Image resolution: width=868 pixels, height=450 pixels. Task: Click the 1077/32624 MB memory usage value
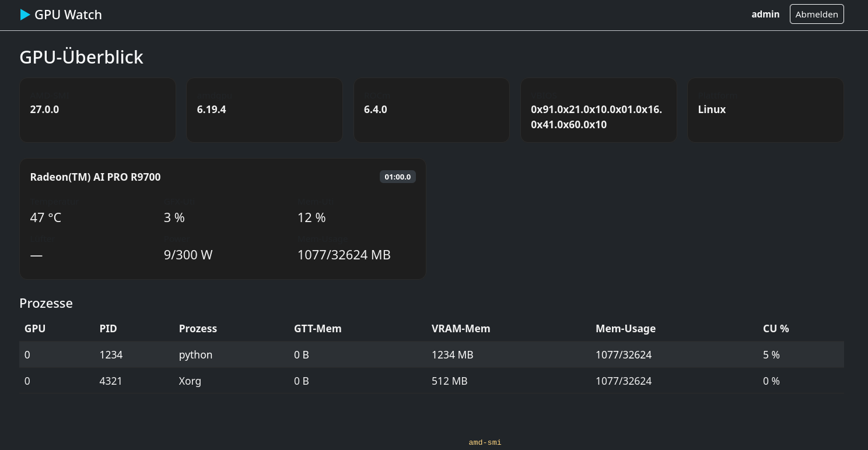tap(344, 255)
